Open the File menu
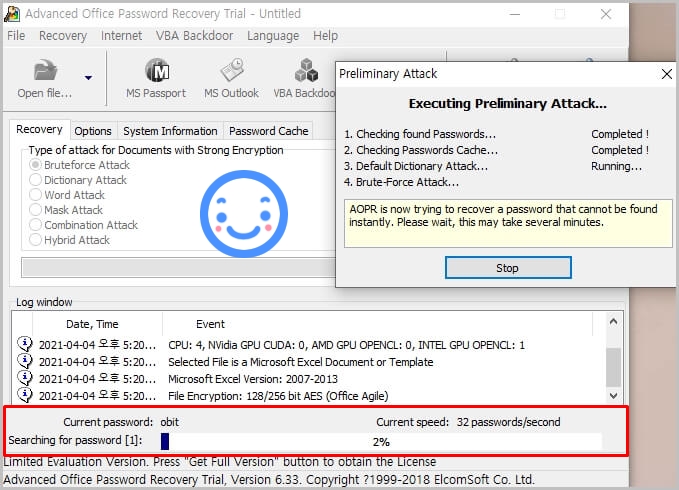Viewport: 679px width, 490px height. coord(16,35)
